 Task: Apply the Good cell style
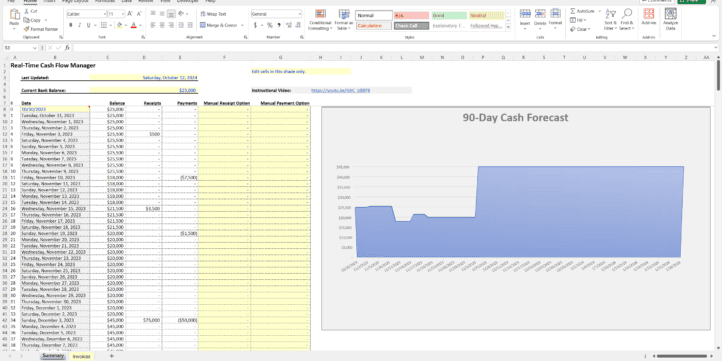449,16
